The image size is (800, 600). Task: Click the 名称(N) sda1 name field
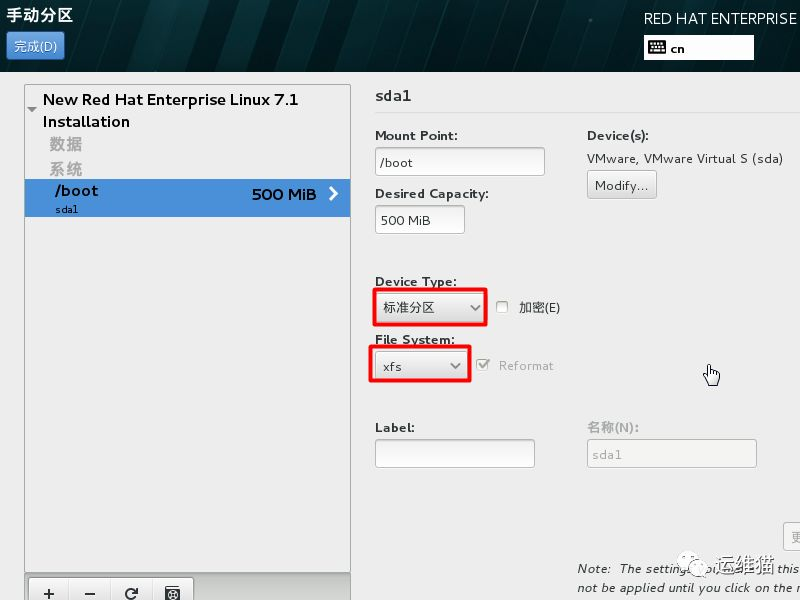[x=671, y=454]
